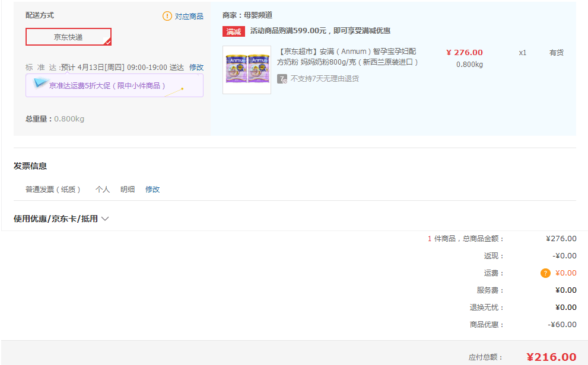Click the orange exclamation icon beside 对应商品
The image size is (588, 365).
tap(167, 16)
